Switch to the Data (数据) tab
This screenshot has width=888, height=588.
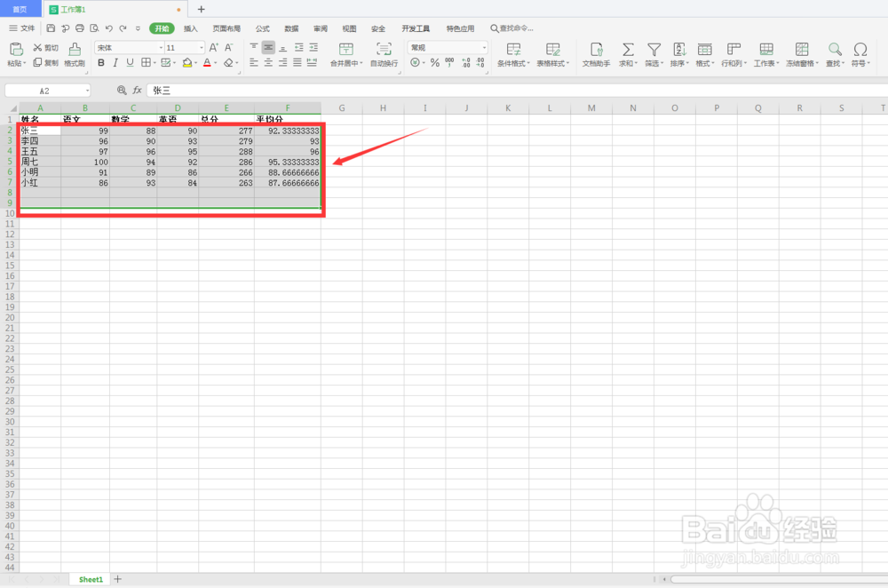pyautogui.click(x=291, y=28)
